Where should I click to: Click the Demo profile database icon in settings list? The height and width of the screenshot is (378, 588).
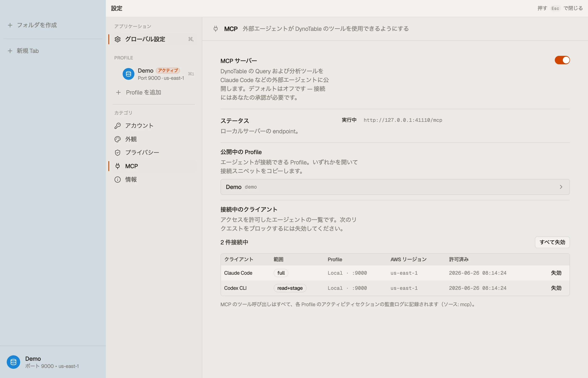pyautogui.click(x=128, y=74)
